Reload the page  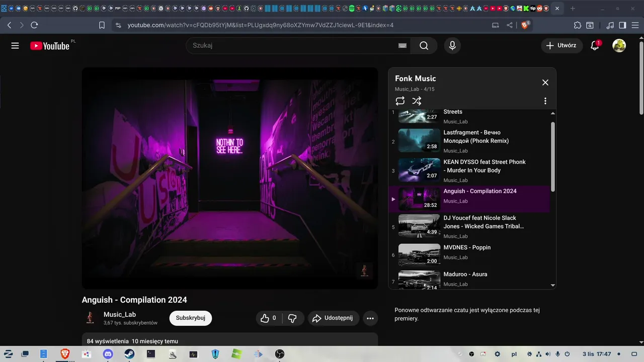[34, 25]
